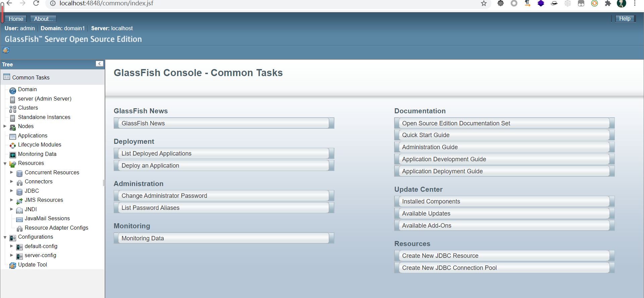Select Update Tool tree item
This screenshot has height=298, width=644.
pyautogui.click(x=33, y=264)
